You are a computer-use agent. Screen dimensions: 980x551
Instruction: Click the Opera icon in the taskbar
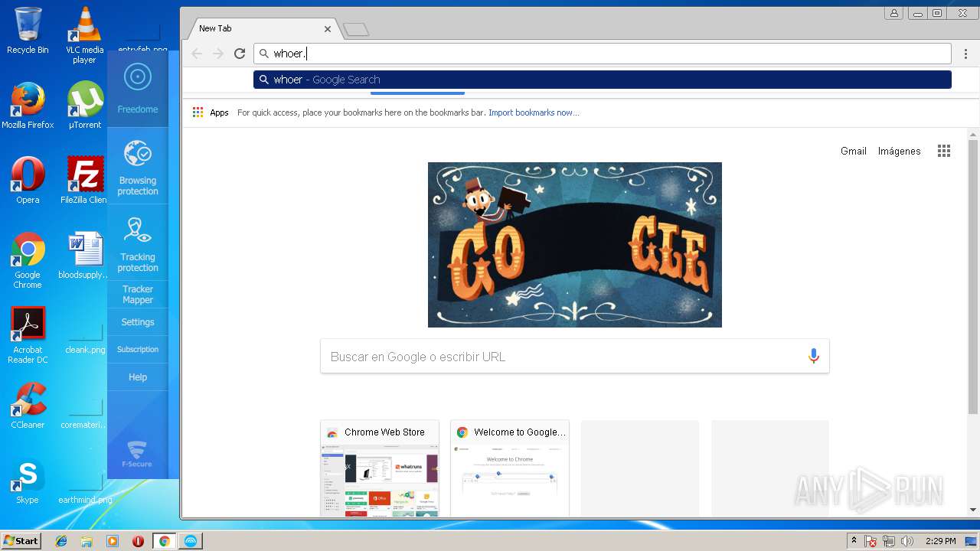pos(138,541)
